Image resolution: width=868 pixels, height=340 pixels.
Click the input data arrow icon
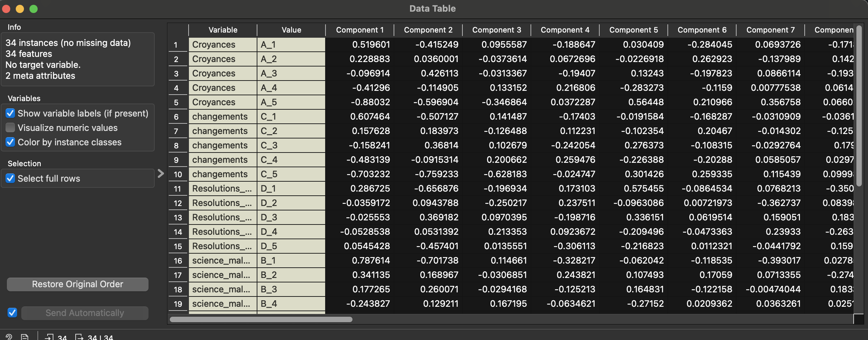[x=49, y=337]
